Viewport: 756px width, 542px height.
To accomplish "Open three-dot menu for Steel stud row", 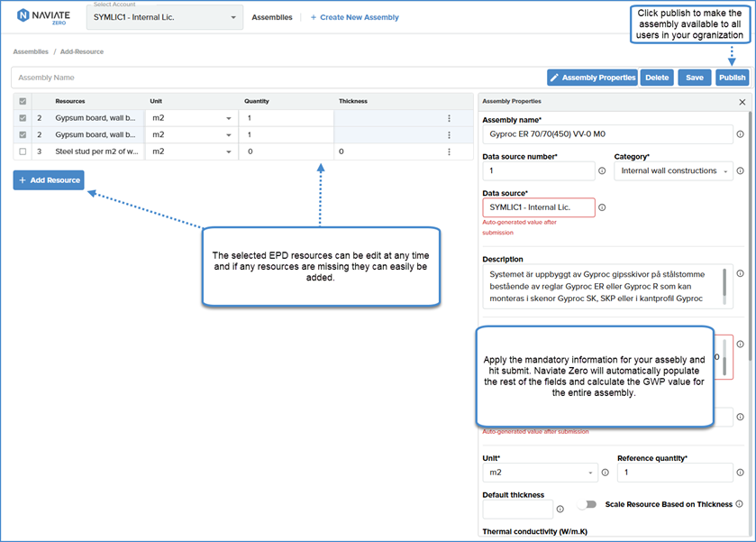I will 449,152.
